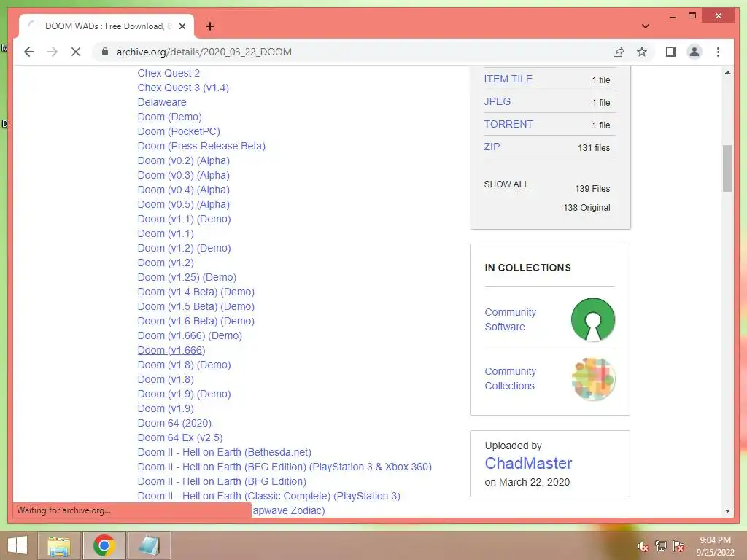Click the network tray icon

661,546
